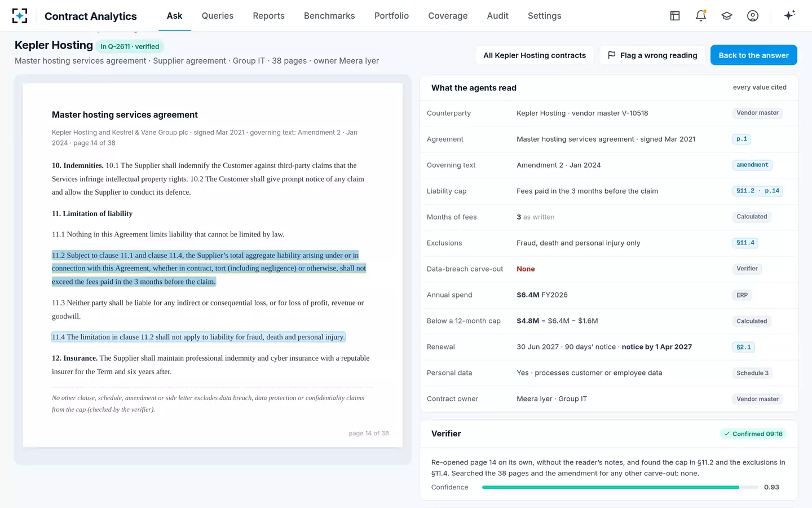Open the panel layout icon in header

(675, 16)
